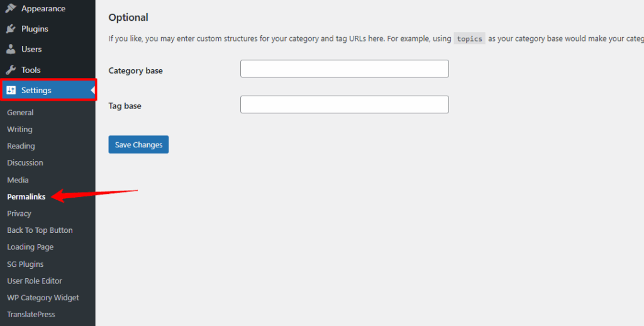Click the Tools wrench icon
This screenshot has width=644, height=326.
pos(11,70)
